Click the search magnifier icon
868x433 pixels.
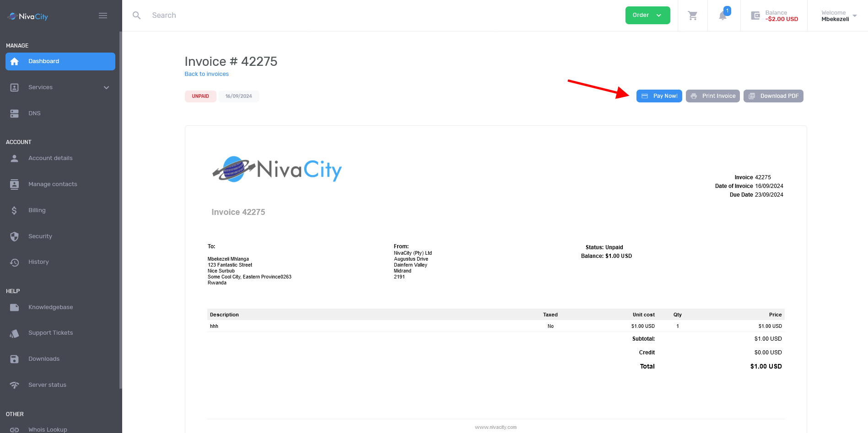(136, 16)
